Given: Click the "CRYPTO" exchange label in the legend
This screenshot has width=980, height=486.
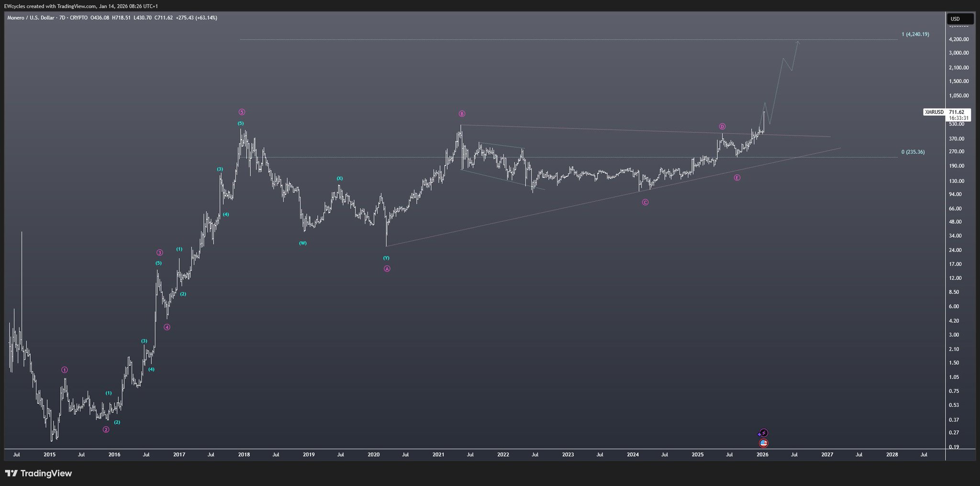Looking at the screenshot, I should (x=78, y=18).
